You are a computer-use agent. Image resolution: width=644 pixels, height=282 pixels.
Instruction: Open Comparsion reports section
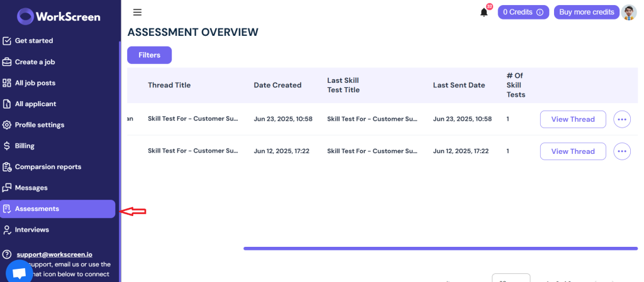(x=48, y=167)
